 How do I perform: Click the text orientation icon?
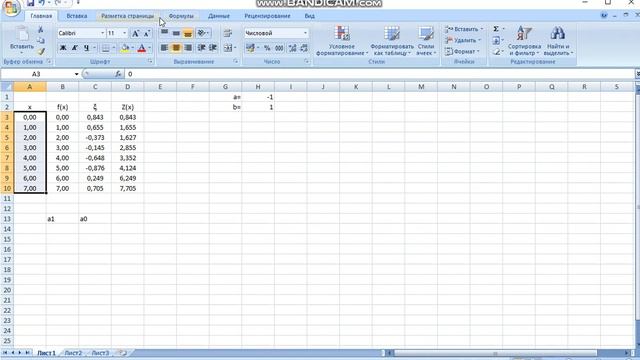point(202,33)
